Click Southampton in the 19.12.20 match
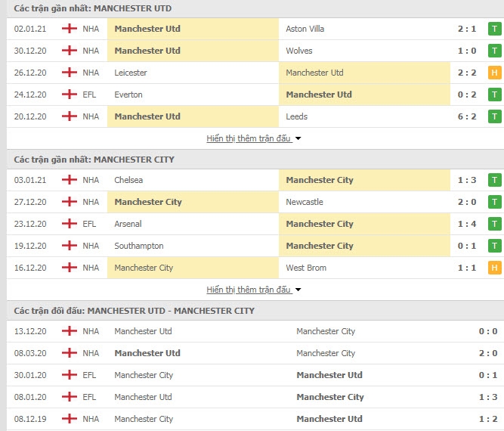Image resolution: width=504 pixels, height=431 pixels. [139, 246]
